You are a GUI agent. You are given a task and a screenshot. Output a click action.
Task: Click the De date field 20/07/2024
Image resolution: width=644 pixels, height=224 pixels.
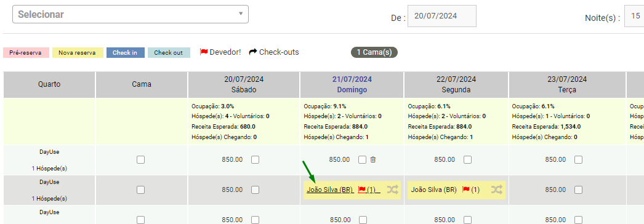442,16
